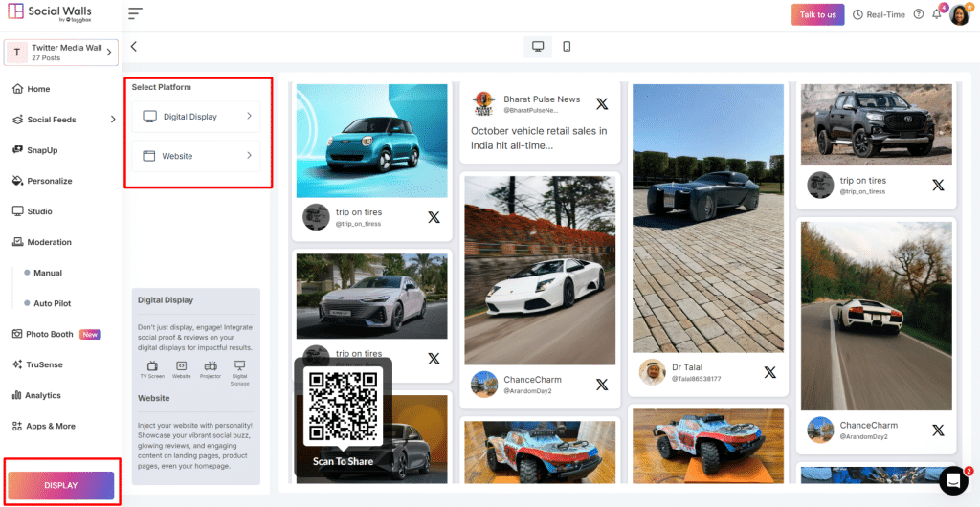Click the white Lamborghini post image
The image size is (980, 507).
tap(541, 269)
